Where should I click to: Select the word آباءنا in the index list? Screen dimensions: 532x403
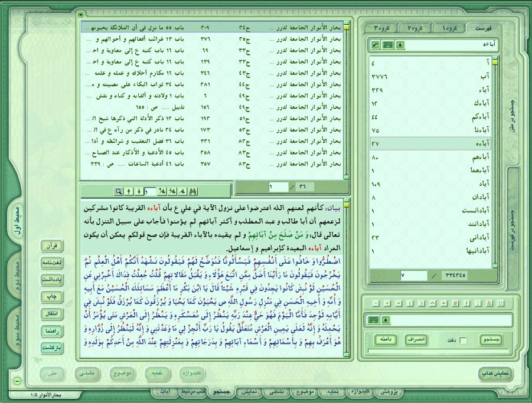(x=430, y=130)
